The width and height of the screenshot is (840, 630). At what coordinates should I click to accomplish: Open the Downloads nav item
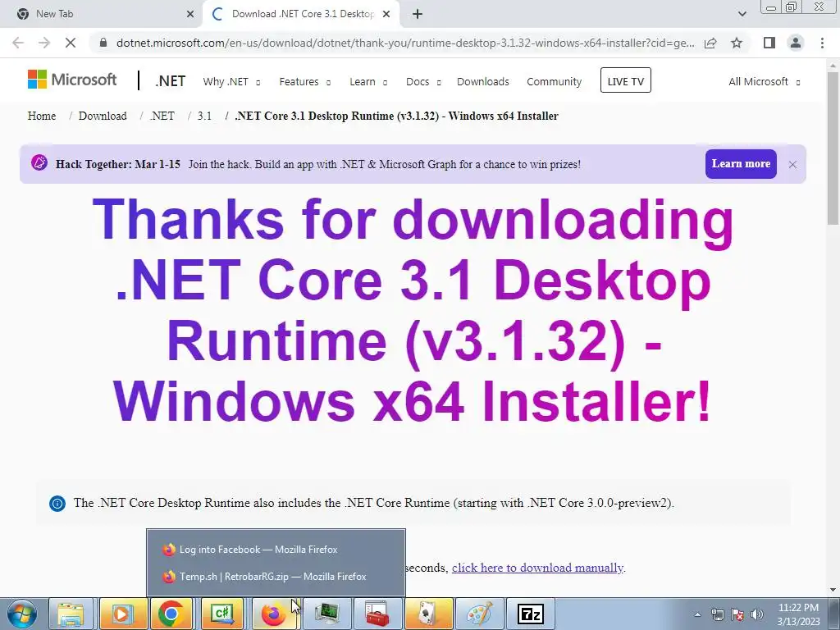[x=482, y=82]
